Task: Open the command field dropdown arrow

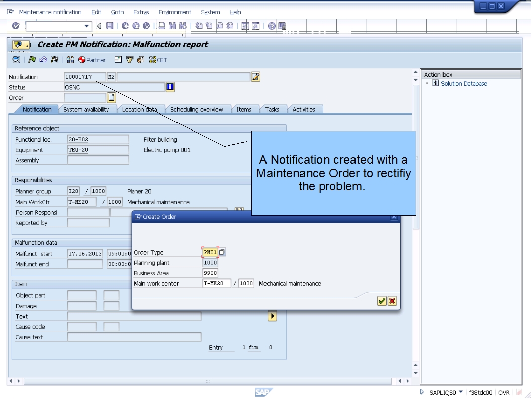Action: point(87,26)
